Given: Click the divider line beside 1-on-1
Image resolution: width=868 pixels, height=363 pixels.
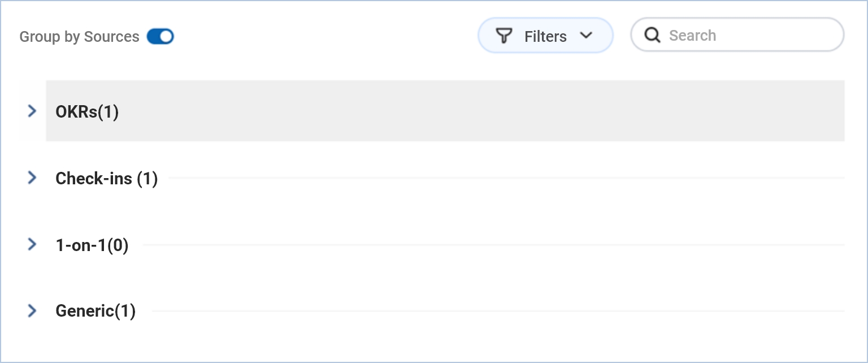Looking at the screenshot, I should click(x=492, y=245).
